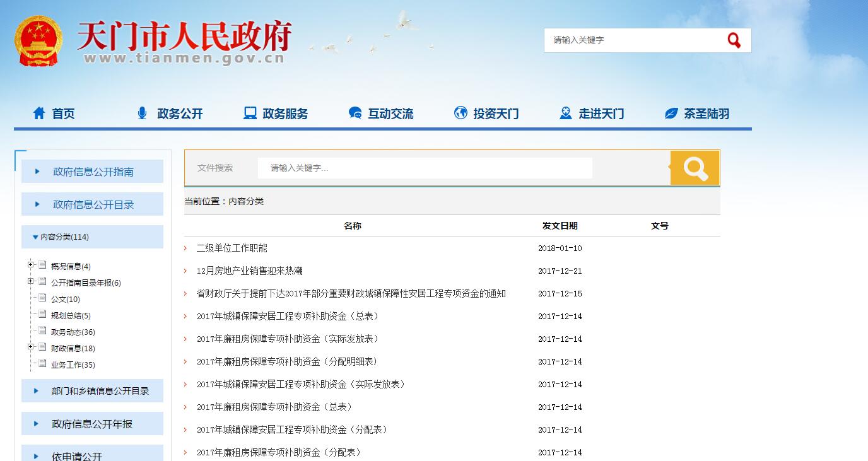Open 2017年城镇保障安居工程专项补助资金（分配表）

pyautogui.click(x=292, y=429)
